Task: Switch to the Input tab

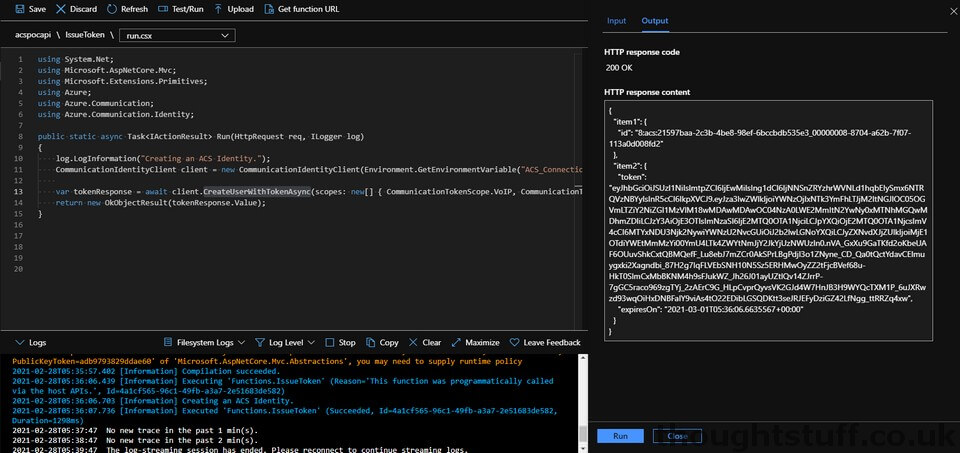Action: point(617,21)
